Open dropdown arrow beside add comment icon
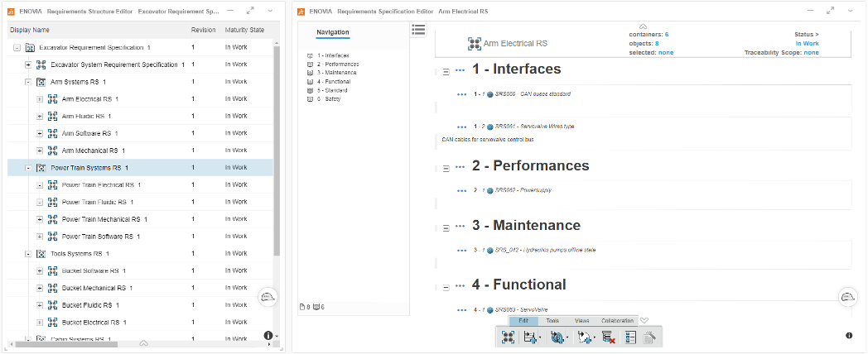The height and width of the screenshot is (354, 868). click(594, 338)
